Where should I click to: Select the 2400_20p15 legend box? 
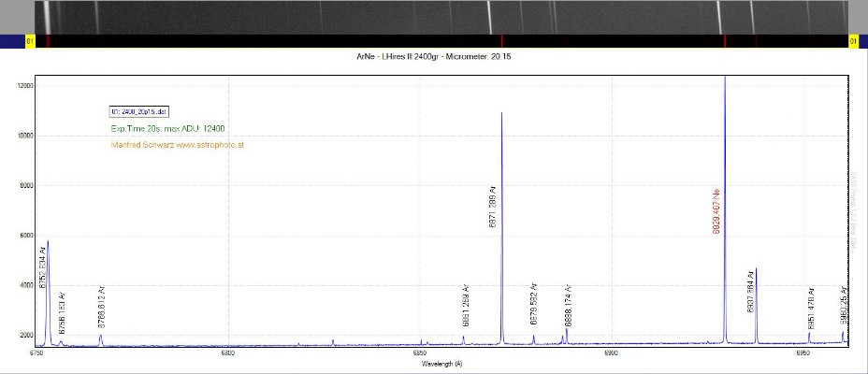[x=139, y=112]
